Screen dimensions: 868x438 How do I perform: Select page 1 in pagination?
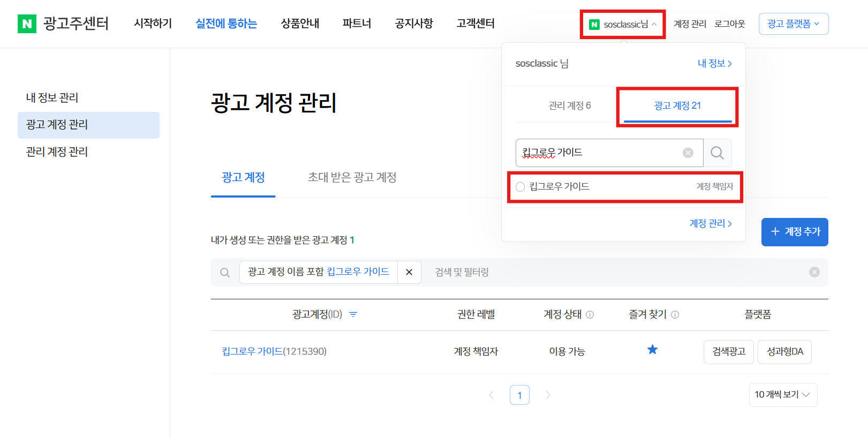click(x=519, y=395)
